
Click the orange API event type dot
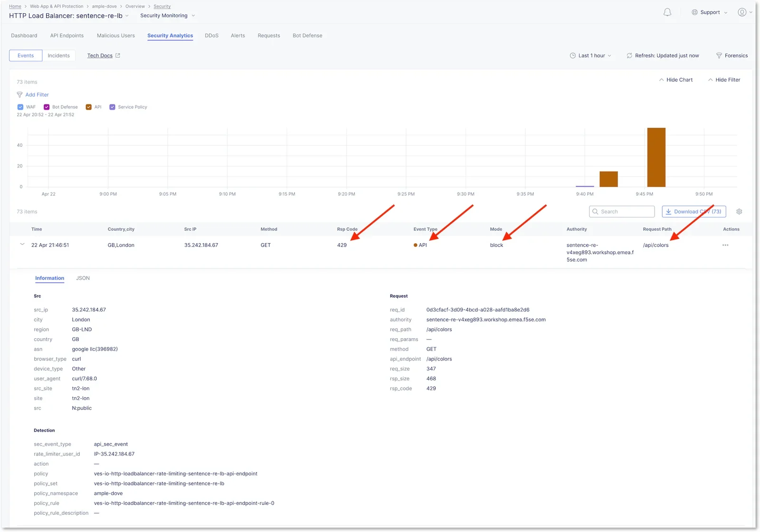[x=416, y=245]
